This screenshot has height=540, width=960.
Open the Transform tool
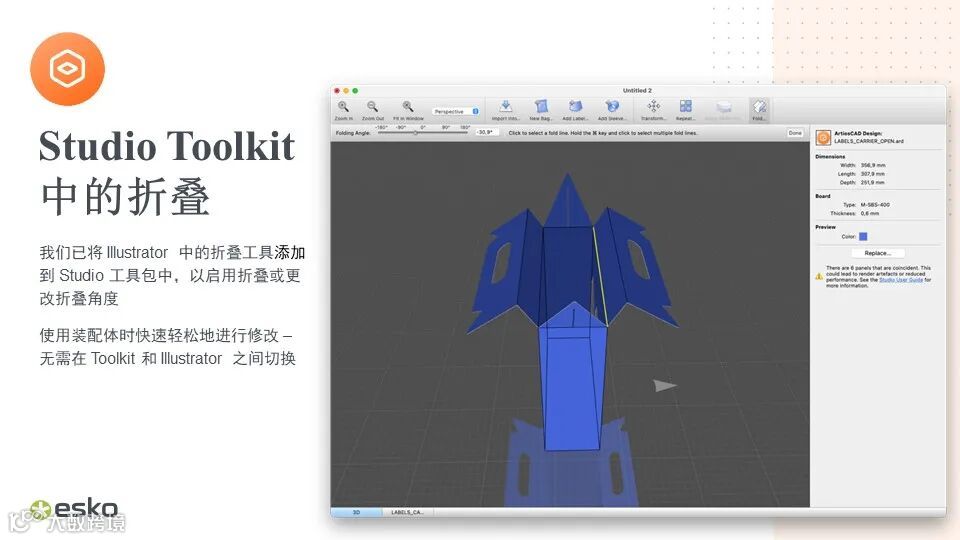click(653, 110)
